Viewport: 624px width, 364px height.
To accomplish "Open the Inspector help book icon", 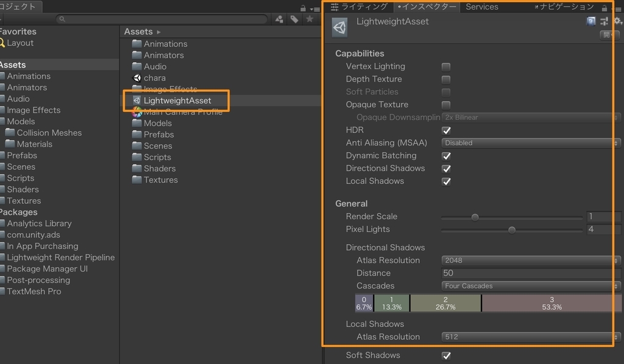I will [x=591, y=21].
